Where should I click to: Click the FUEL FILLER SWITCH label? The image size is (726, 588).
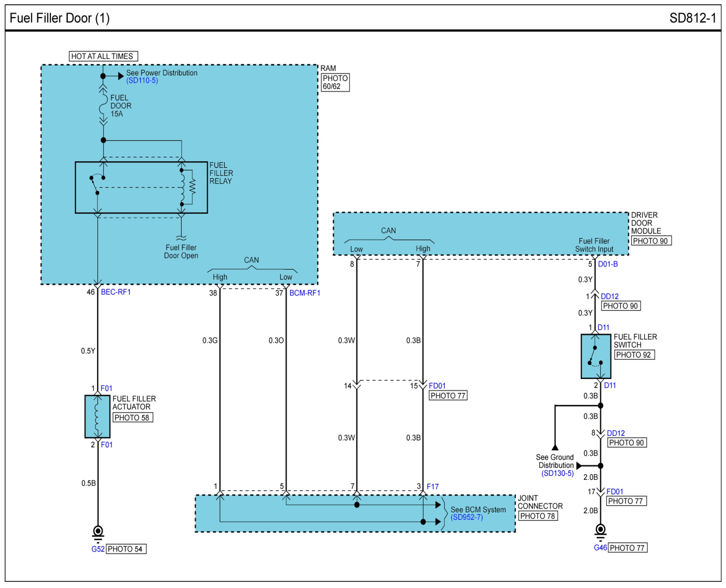click(635, 341)
